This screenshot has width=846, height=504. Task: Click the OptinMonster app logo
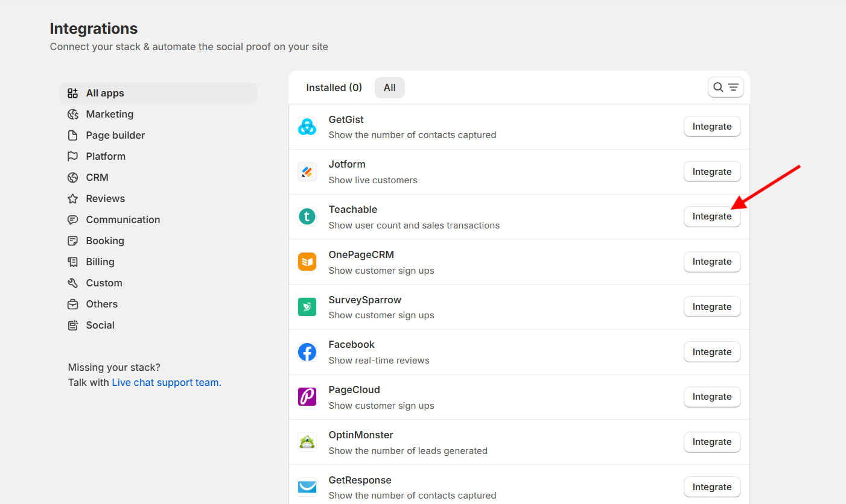[x=307, y=442]
